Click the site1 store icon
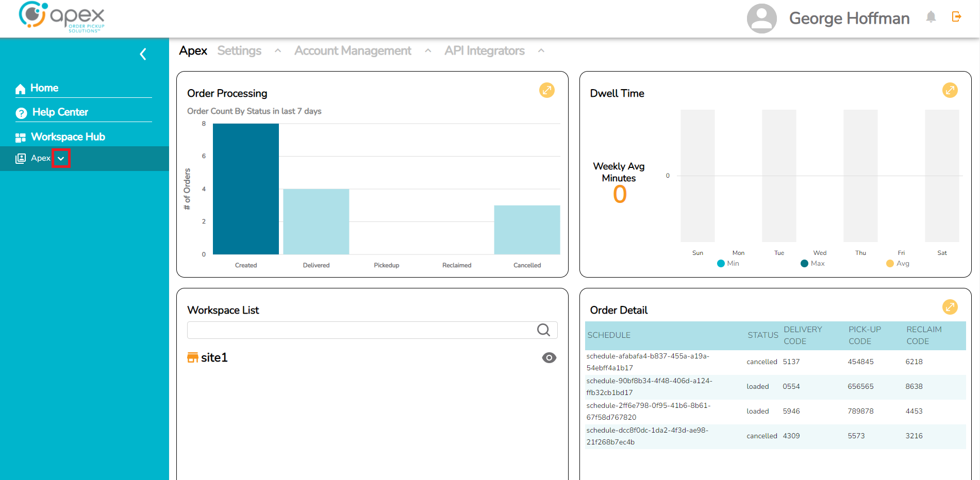This screenshot has width=980, height=480. click(x=193, y=357)
